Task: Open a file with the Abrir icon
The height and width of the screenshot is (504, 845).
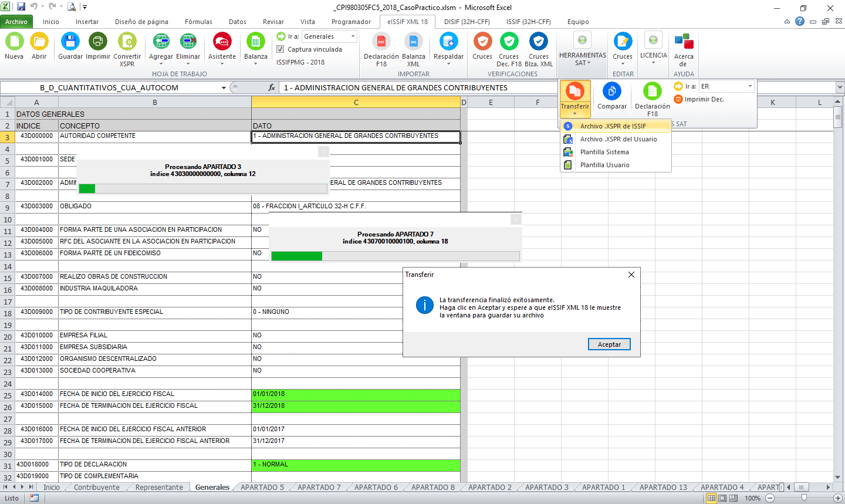Action: pos(39,42)
